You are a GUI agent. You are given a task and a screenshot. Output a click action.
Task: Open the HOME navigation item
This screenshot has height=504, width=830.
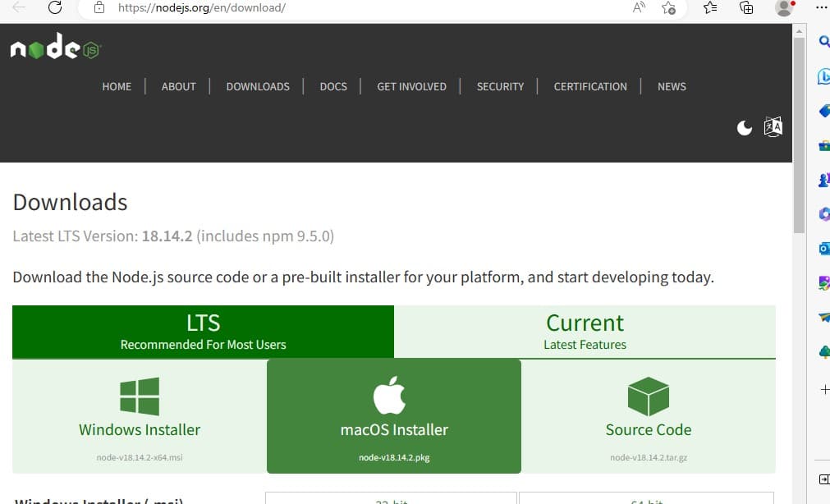click(117, 86)
